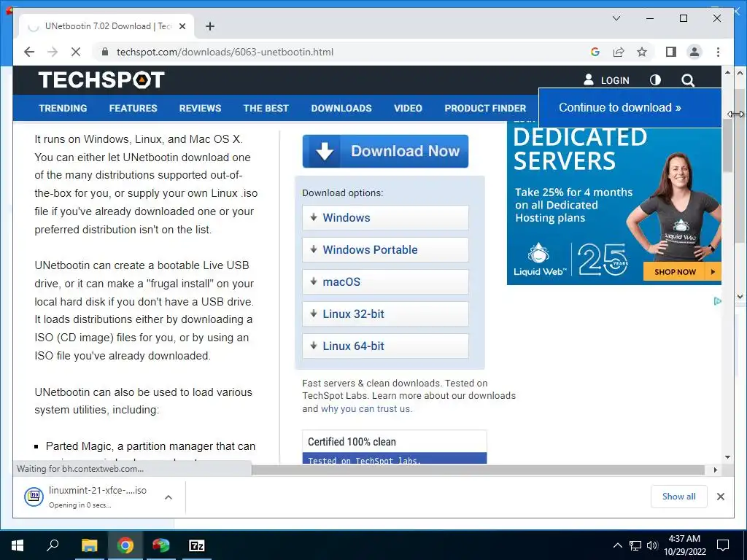Share this page via share icon
747x560 pixels.
(619, 52)
